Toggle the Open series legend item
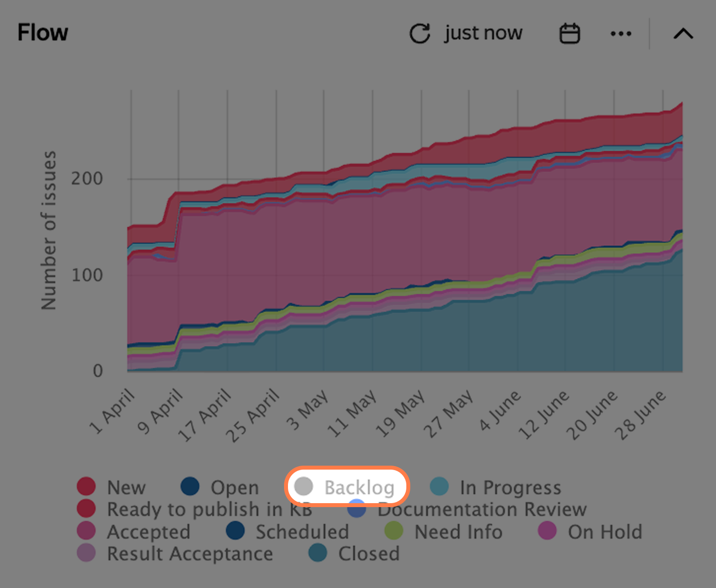 point(220,487)
